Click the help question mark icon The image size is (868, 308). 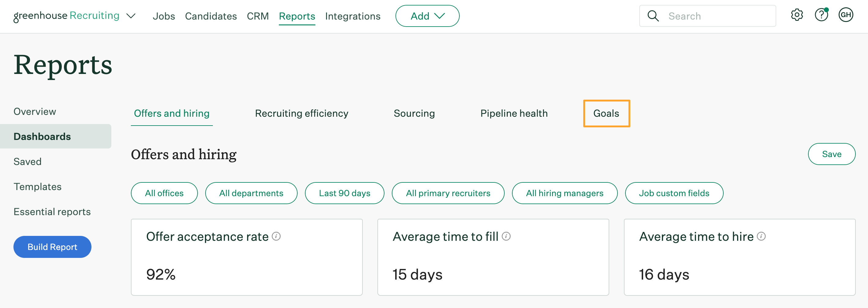(x=821, y=15)
